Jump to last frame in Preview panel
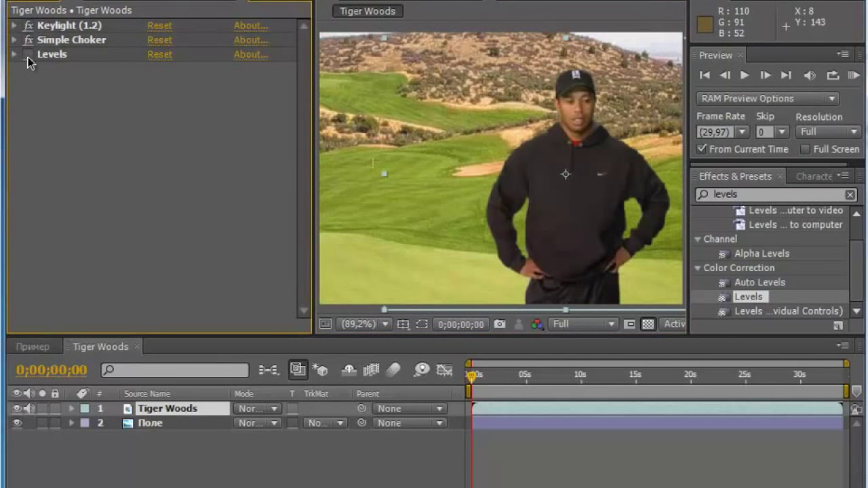Screen dimensions: 868x488 (x=786, y=75)
